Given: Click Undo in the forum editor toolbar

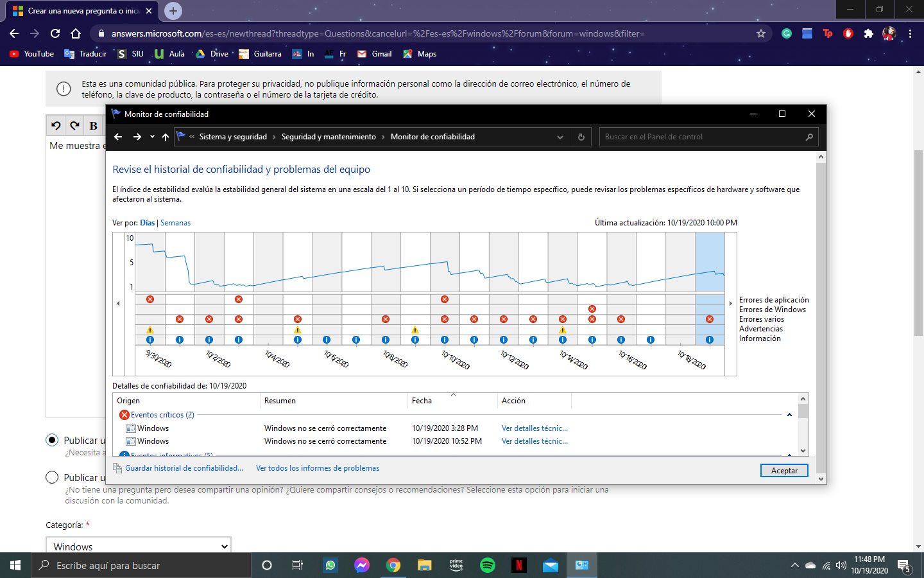Looking at the screenshot, I should pos(56,125).
